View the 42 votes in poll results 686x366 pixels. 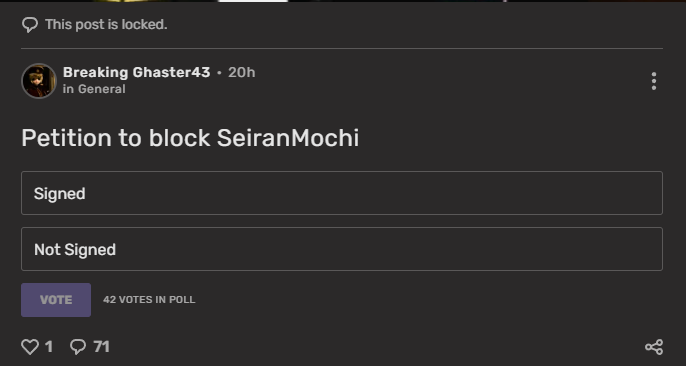pos(149,300)
